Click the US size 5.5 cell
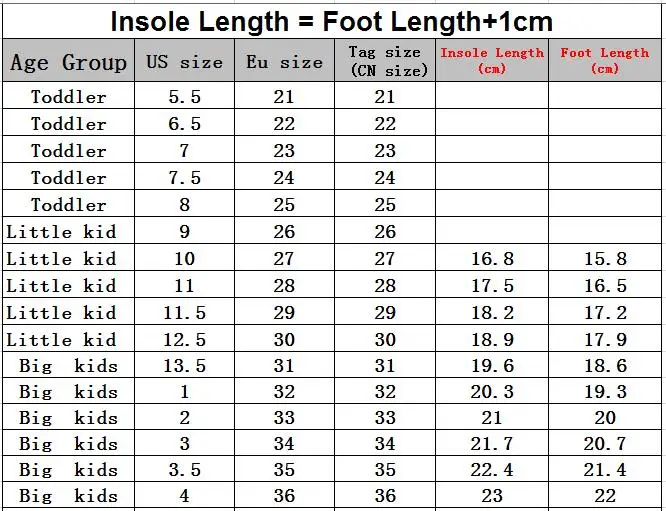 point(184,96)
